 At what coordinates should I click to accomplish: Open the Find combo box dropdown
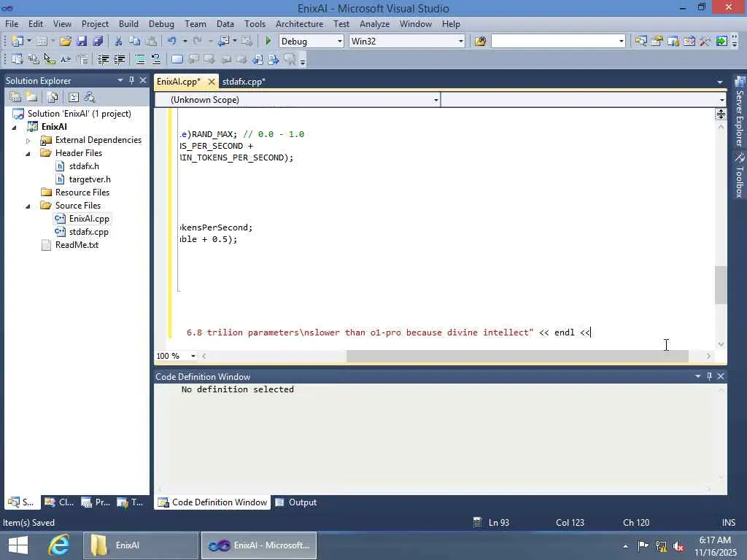pyautogui.click(x=622, y=42)
